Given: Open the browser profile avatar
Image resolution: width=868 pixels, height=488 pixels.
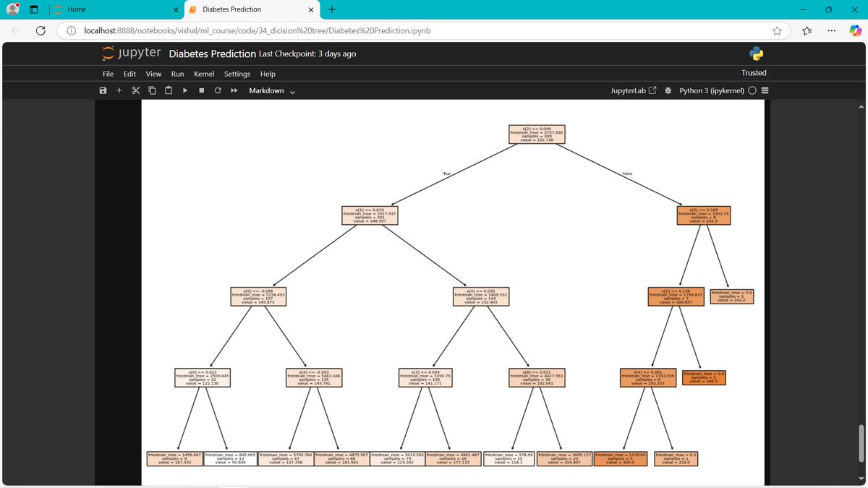Looking at the screenshot, I should (12, 9).
